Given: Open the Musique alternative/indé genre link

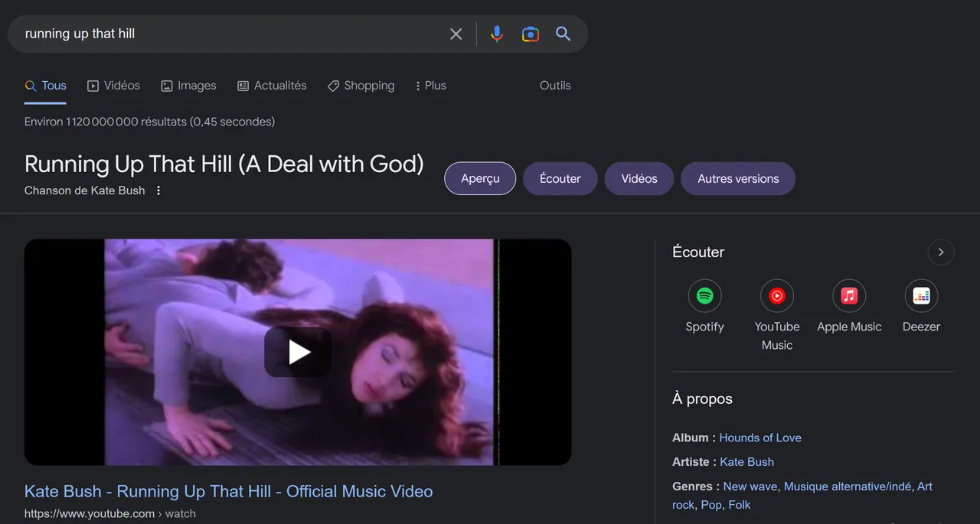Looking at the screenshot, I should (x=848, y=487).
